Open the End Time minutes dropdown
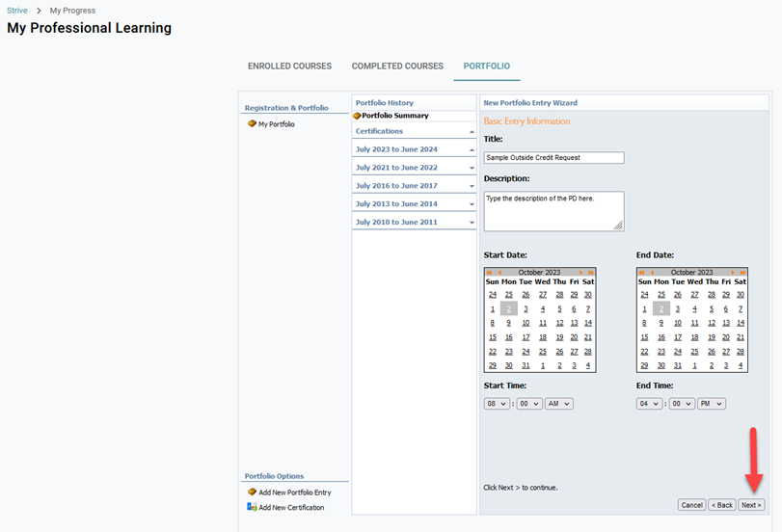This screenshot has width=782, height=532. 682,404
